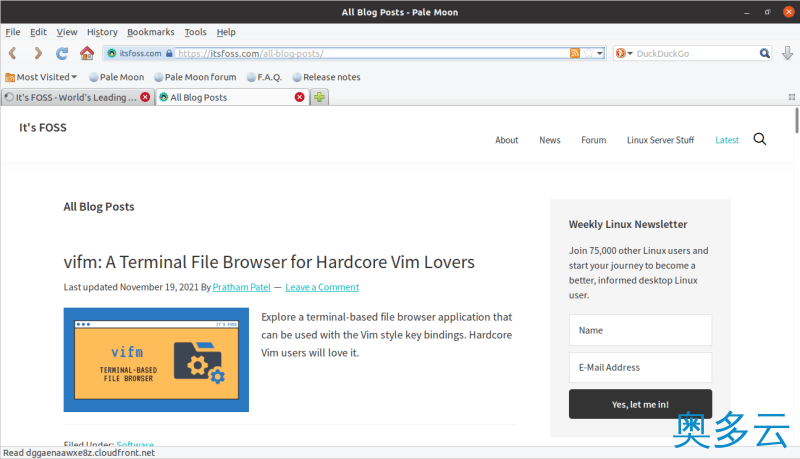
Task: Open the address bar history dropdown arrow
Action: tap(600, 53)
